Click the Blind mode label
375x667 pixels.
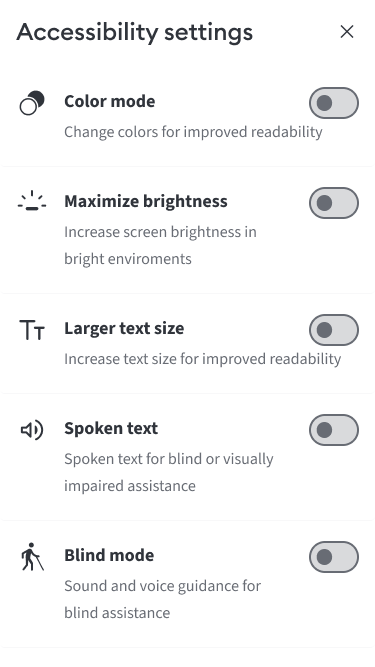[x=109, y=555]
